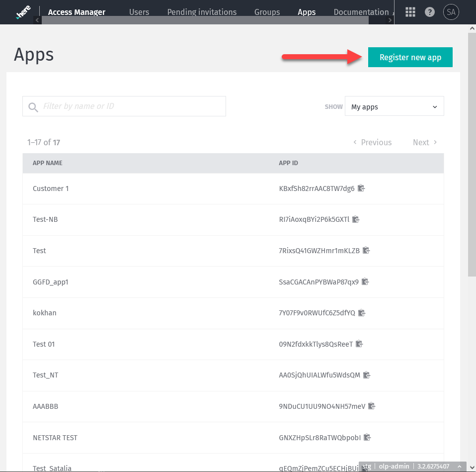Copy the GGFD_app1 app ID
The width and height of the screenshot is (476, 472).
pos(365,282)
